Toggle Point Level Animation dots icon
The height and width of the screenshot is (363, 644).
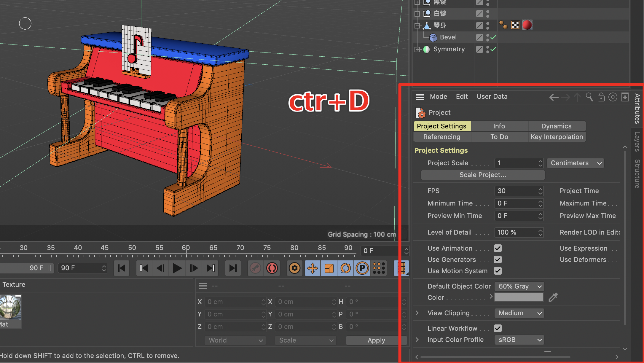(379, 268)
